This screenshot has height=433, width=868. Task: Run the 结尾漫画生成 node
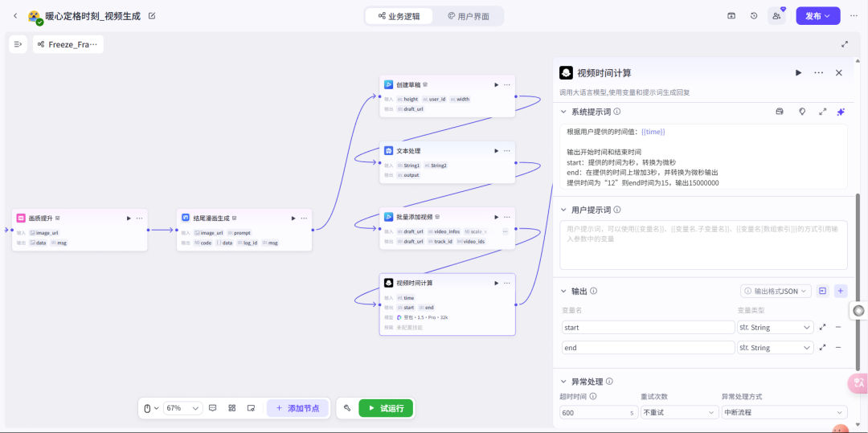pyautogui.click(x=293, y=219)
